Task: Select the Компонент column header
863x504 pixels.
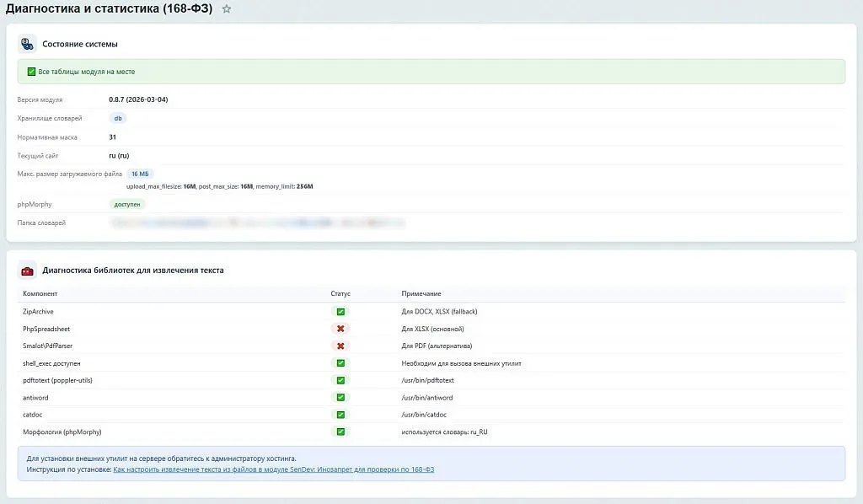Action: 38,293
